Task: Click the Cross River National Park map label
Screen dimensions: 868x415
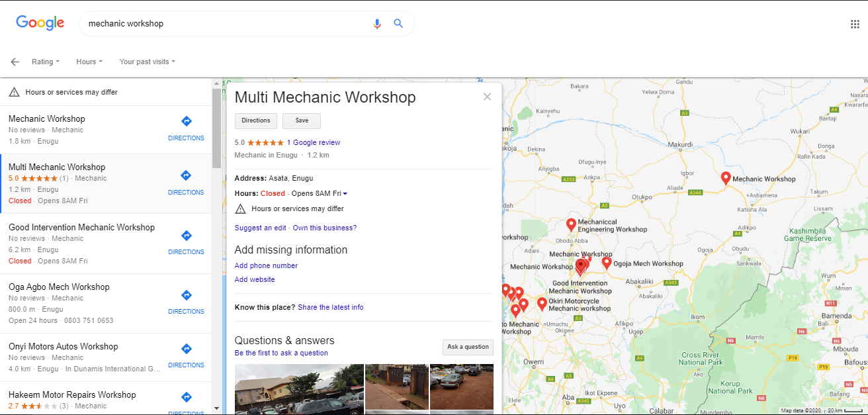Action: (701, 359)
